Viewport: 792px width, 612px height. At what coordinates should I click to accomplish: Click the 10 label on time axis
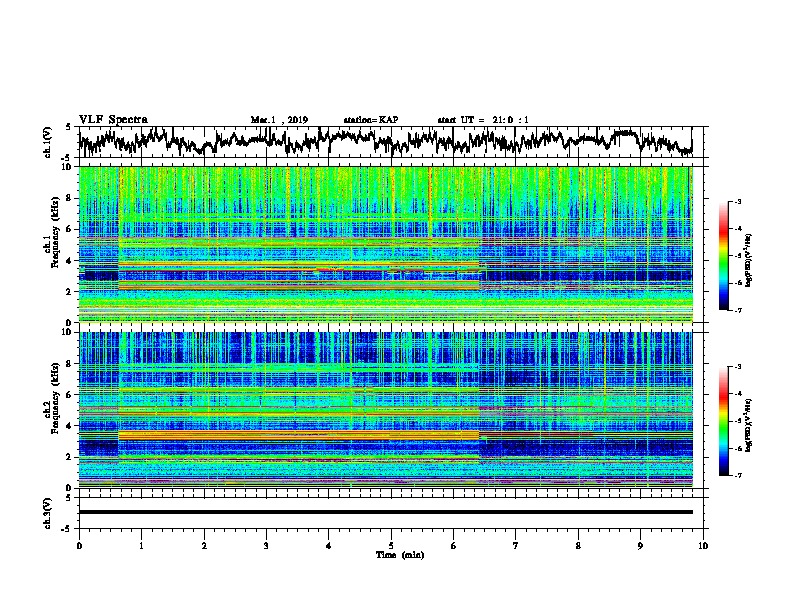click(703, 546)
